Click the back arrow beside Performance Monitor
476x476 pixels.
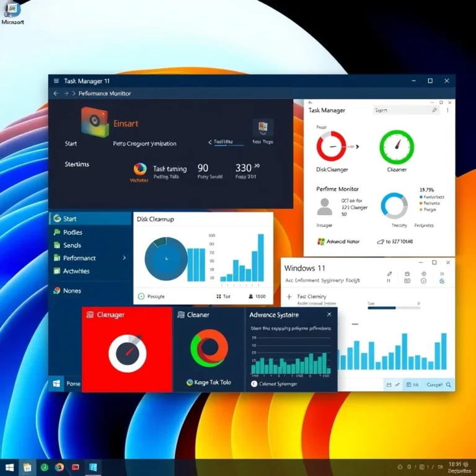click(x=56, y=94)
